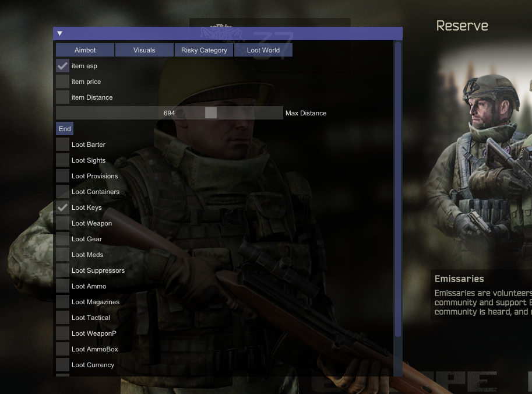532x394 pixels.
Task: Tick the item Distance checkbox
Action: 62,97
